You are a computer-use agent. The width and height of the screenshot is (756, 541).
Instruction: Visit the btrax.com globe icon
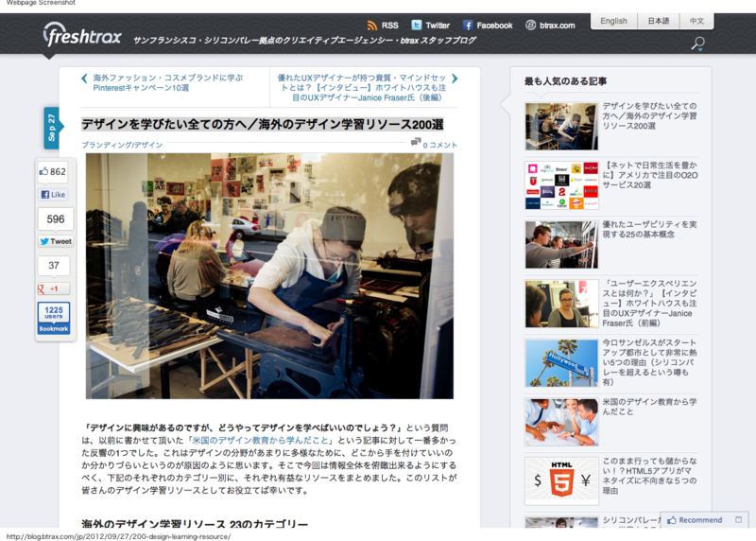(531, 26)
